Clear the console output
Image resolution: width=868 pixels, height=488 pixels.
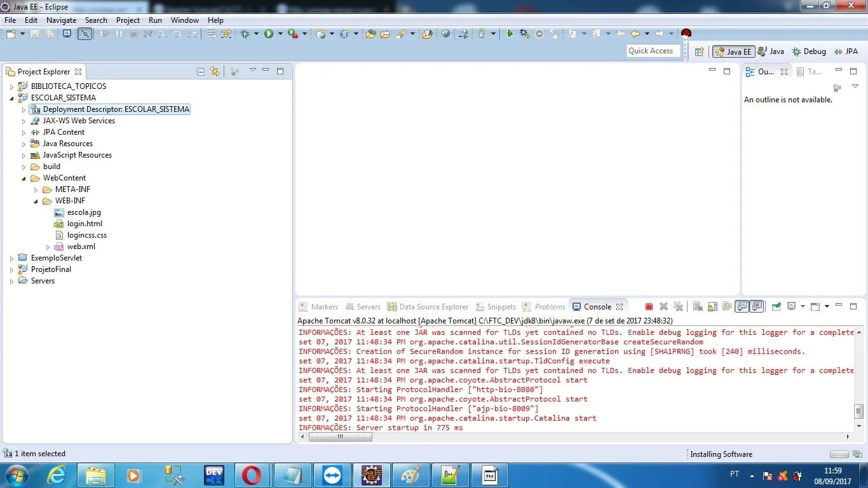pyautogui.click(x=698, y=307)
